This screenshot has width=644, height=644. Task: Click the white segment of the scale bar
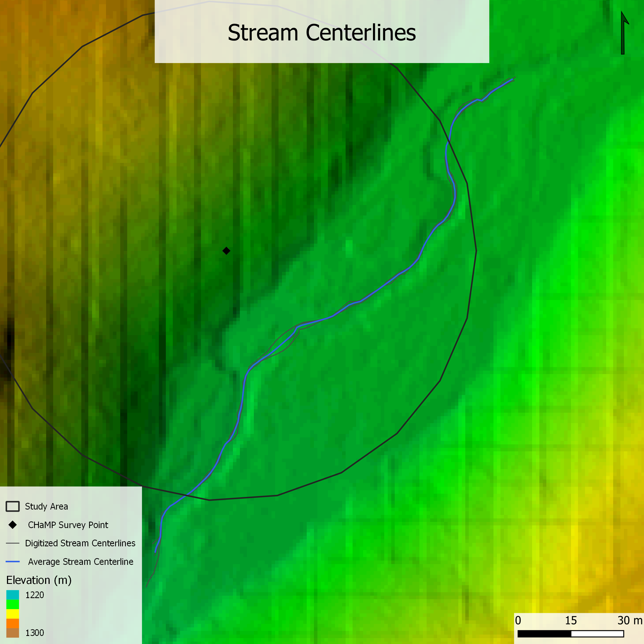597,634
